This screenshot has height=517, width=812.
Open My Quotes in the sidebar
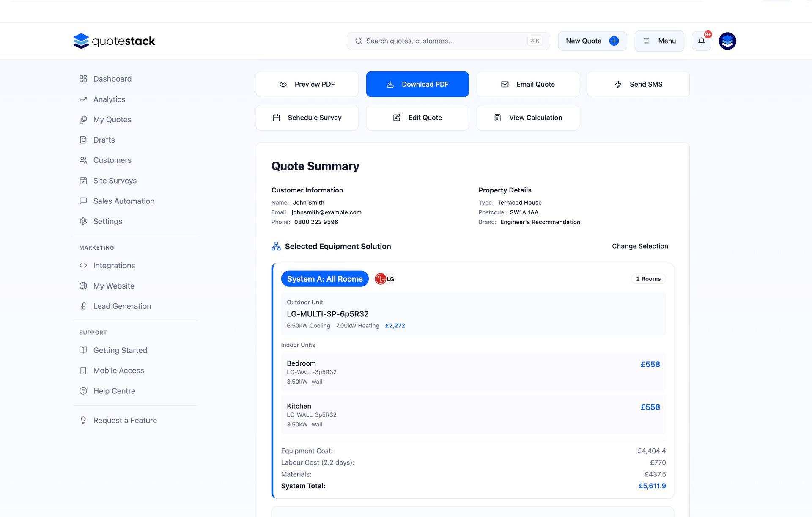pos(112,120)
